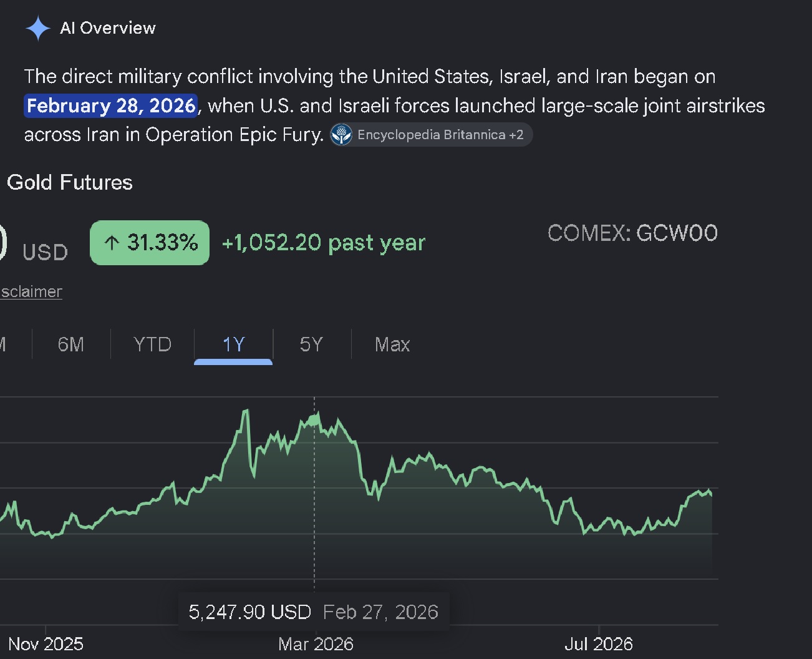812x659 pixels.
Task: Click the highlighted February 28, 2026 date
Action: [x=111, y=105]
